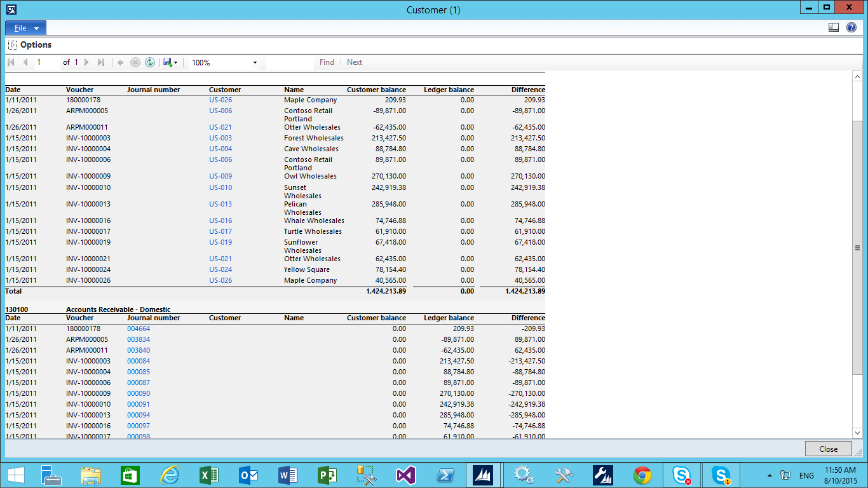Open Visual Studio from taskbar

406,475
